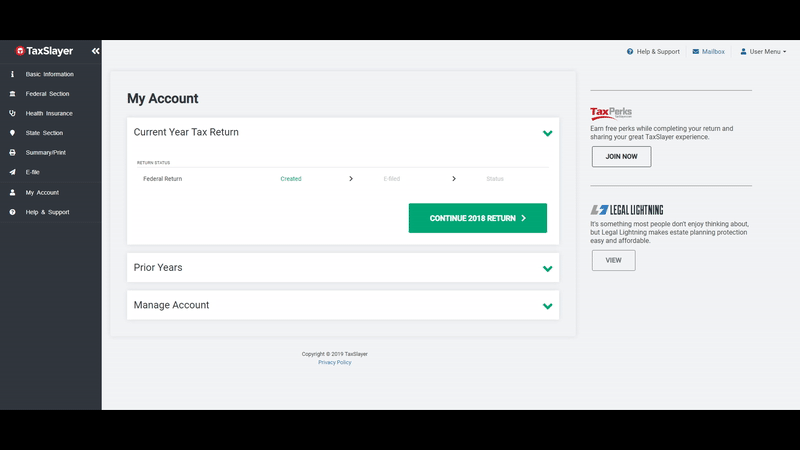Click the Federal Section building icon
Viewport: 800px width, 450px height.
point(12,94)
